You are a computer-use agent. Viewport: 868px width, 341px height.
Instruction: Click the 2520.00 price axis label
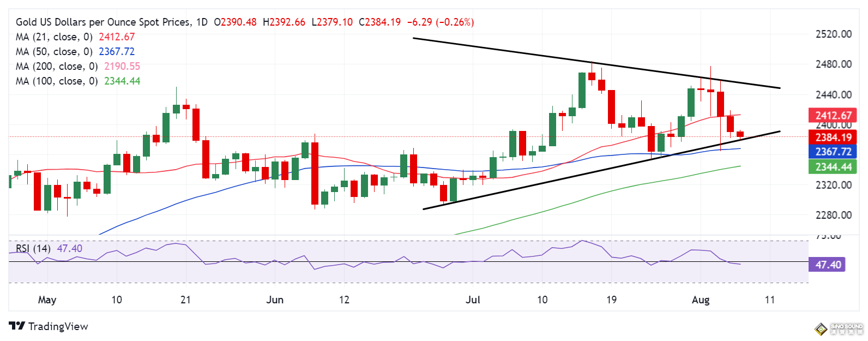coord(833,34)
